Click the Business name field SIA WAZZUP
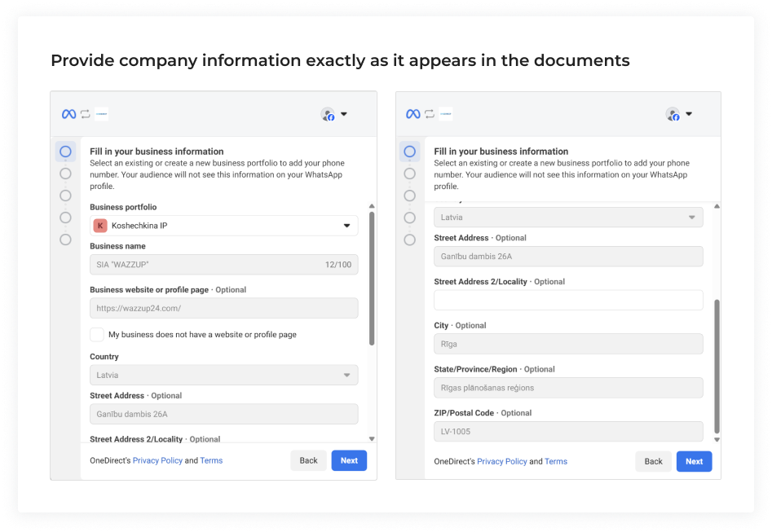 click(223, 264)
